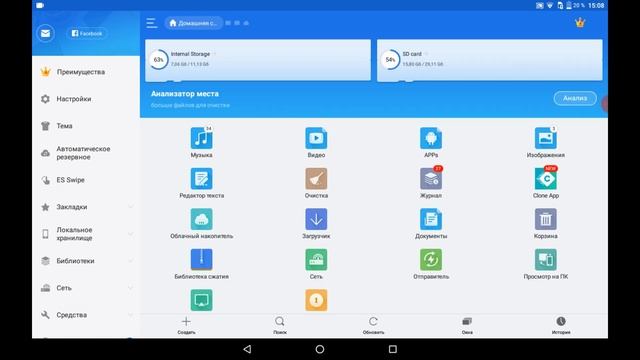Tap Обновить refresh in bottom bar
640x360 pixels.
(x=373, y=325)
